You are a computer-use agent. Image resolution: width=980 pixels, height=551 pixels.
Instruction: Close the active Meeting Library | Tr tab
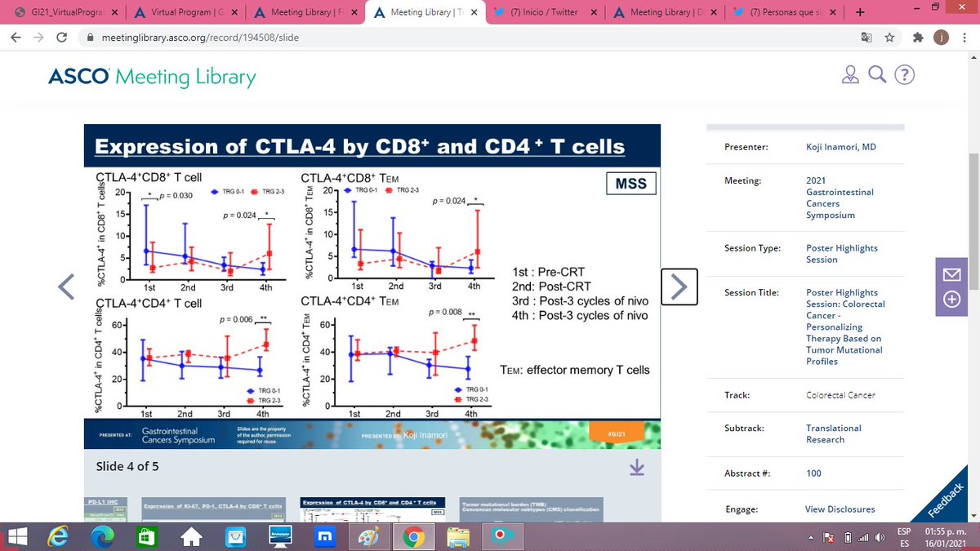pyautogui.click(x=474, y=12)
